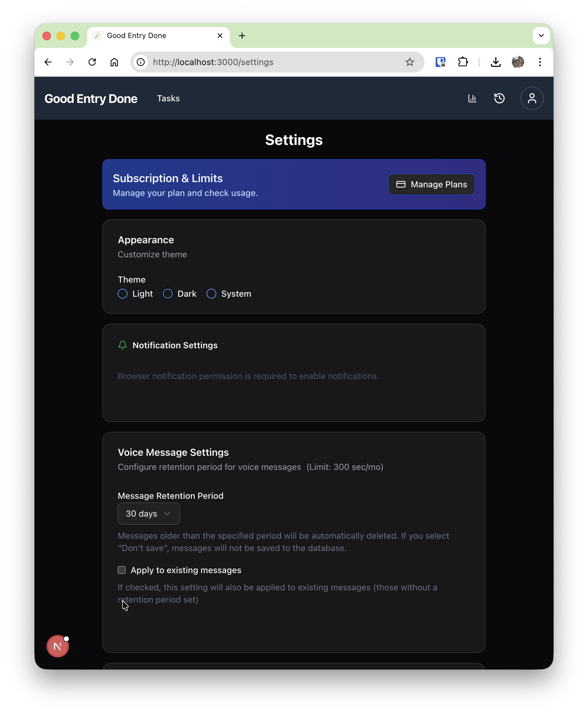
Task: Select the Dark theme
Action: pos(167,294)
